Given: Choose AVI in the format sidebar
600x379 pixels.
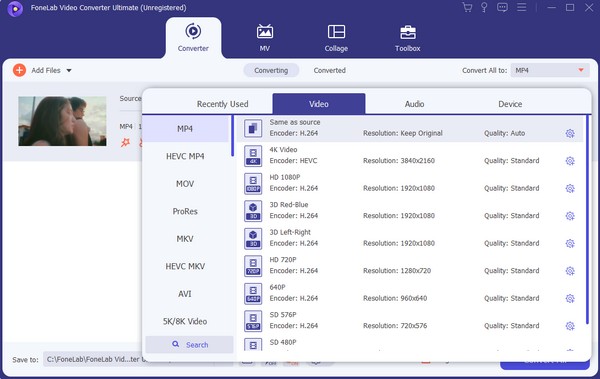Looking at the screenshot, I should pyautogui.click(x=185, y=294).
